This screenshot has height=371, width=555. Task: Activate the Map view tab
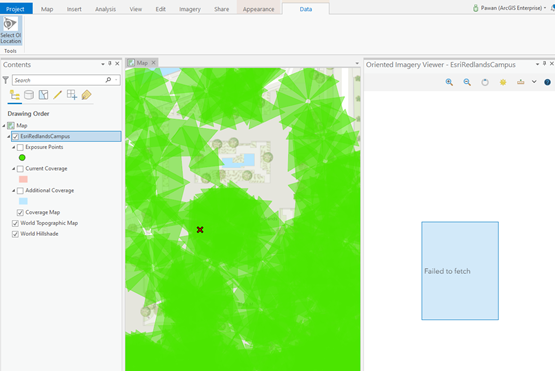click(x=142, y=63)
